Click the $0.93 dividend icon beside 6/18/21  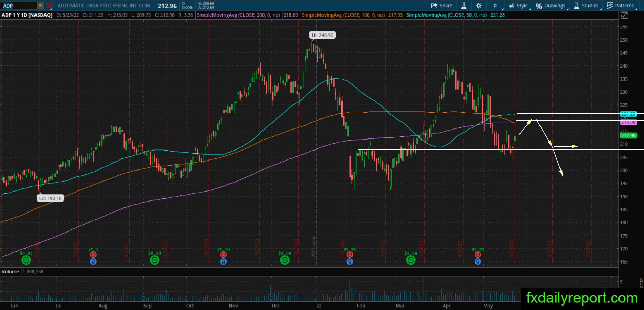click(26, 260)
